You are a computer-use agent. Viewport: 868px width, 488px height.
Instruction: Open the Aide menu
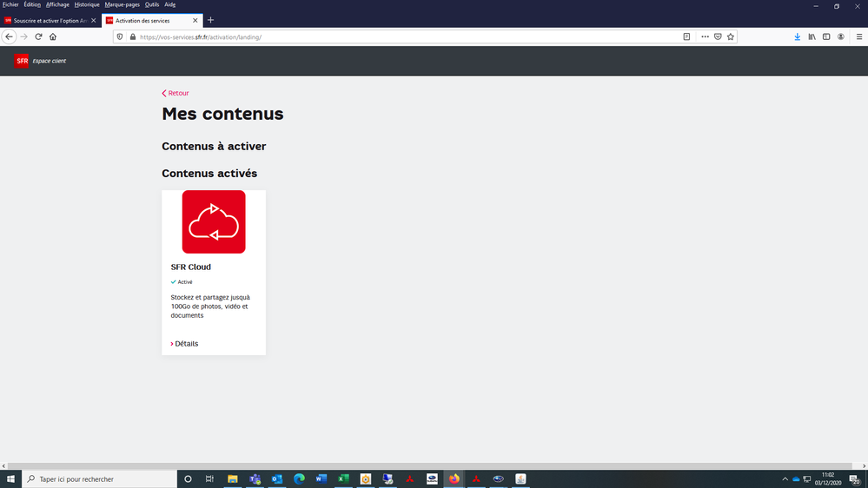[170, 4]
